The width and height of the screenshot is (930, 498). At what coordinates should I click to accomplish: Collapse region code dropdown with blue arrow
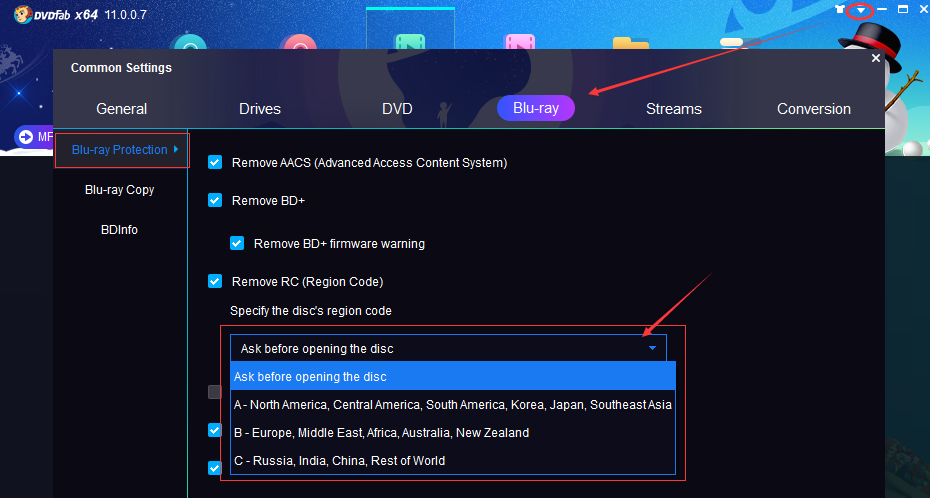[x=652, y=348]
